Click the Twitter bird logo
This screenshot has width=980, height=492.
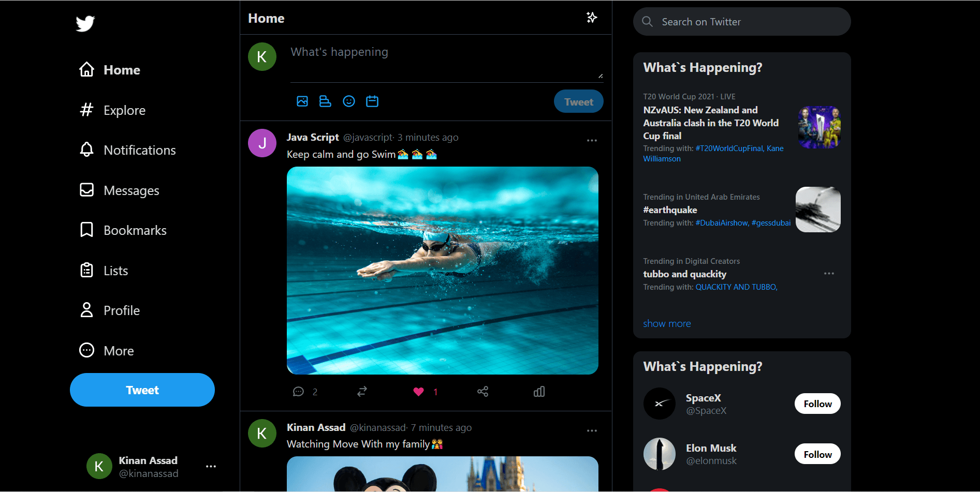coord(84,23)
